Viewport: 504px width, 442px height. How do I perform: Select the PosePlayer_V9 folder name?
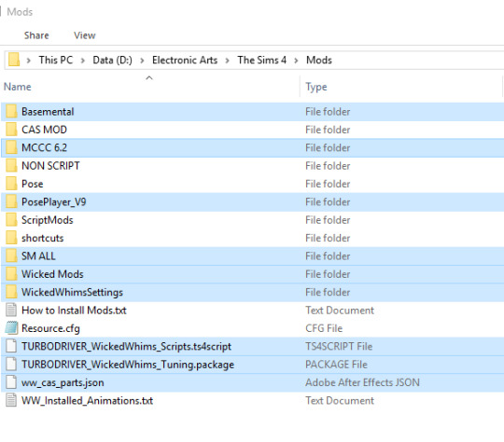click(54, 202)
